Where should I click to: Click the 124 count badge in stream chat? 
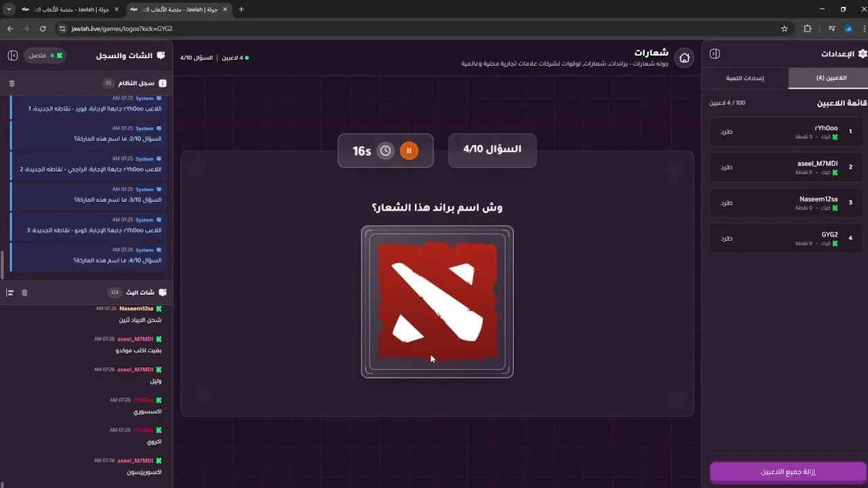pyautogui.click(x=115, y=293)
